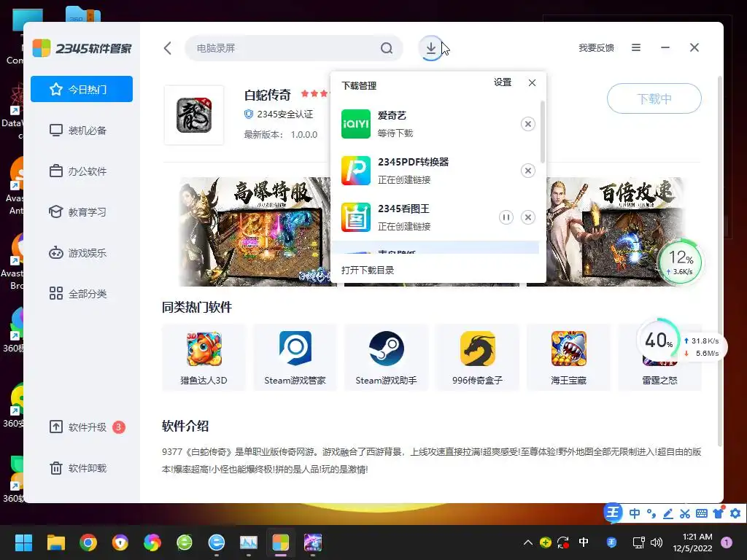Open File Explorer from taskbar

[x=55, y=542]
